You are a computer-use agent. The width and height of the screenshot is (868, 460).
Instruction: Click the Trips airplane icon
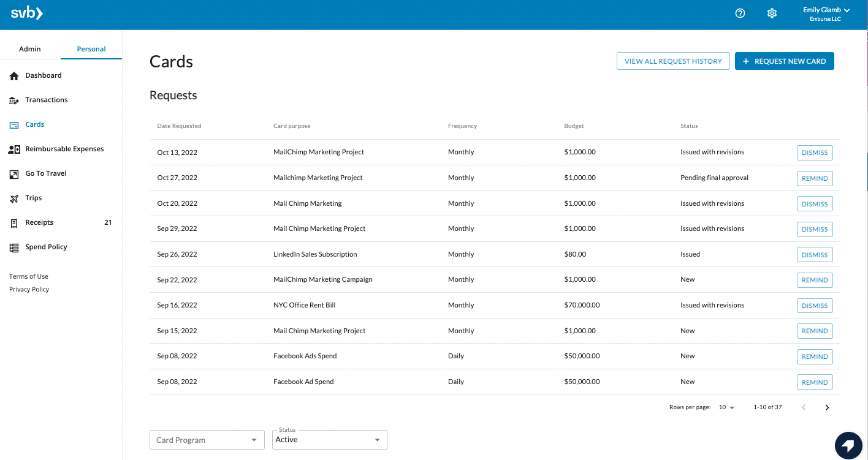point(14,198)
